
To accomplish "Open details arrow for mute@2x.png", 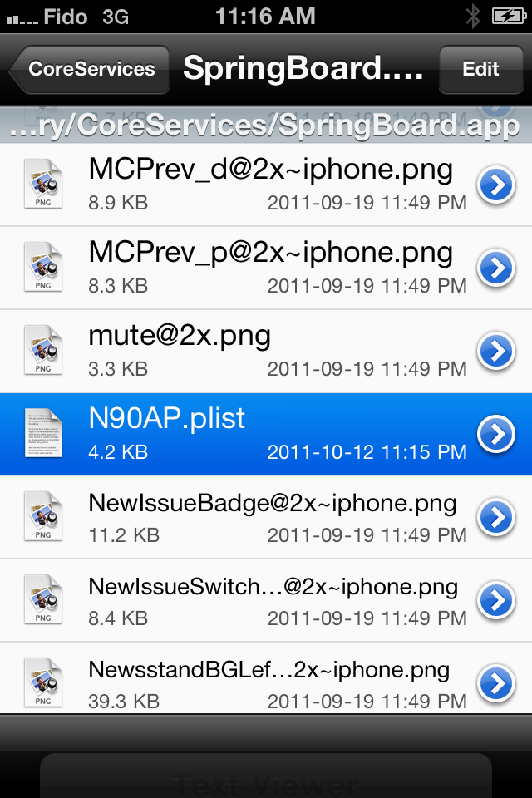I will pos(496,351).
